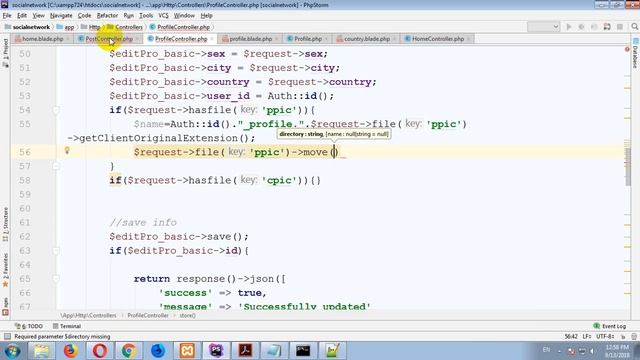Screen dimensions: 640x360
Task: Open the Event Log
Action: pyautogui.click(x=610, y=326)
